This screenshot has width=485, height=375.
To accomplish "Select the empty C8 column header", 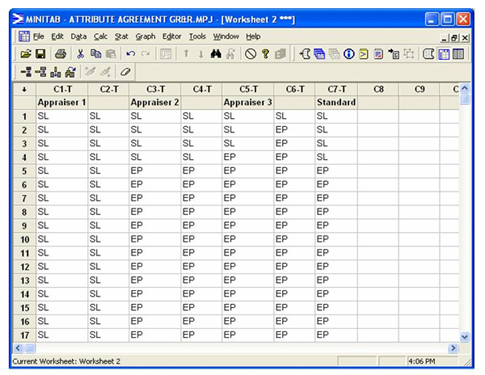I will click(x=378, y=89).
